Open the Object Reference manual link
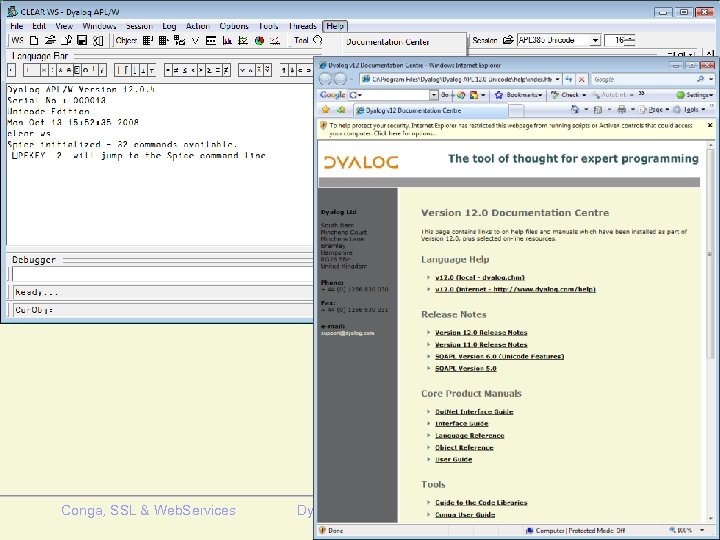This screenshot has height=540, width=720. [464, 447]
